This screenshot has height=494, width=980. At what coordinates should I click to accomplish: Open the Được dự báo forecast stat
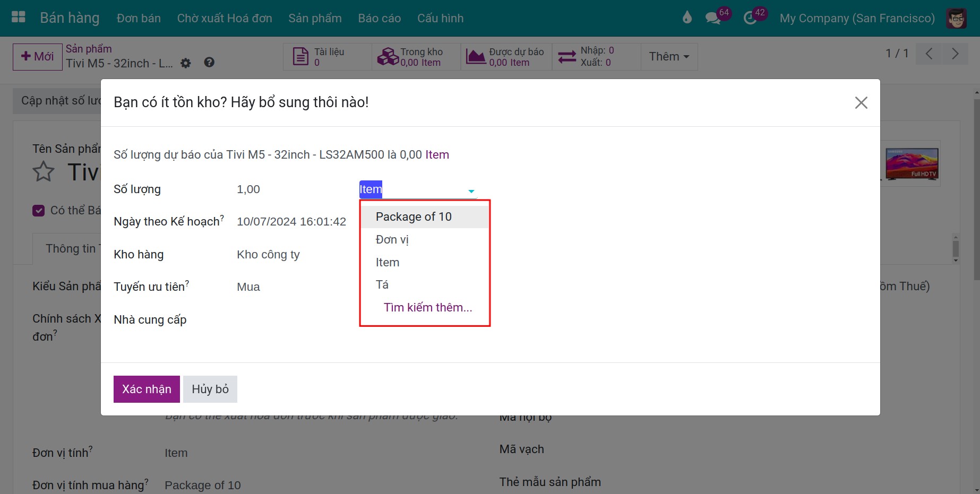pos(506,57)
